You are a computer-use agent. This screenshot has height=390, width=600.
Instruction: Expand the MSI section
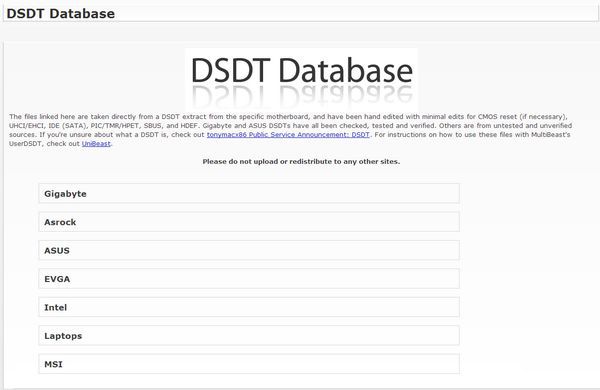tap(249, 364)
